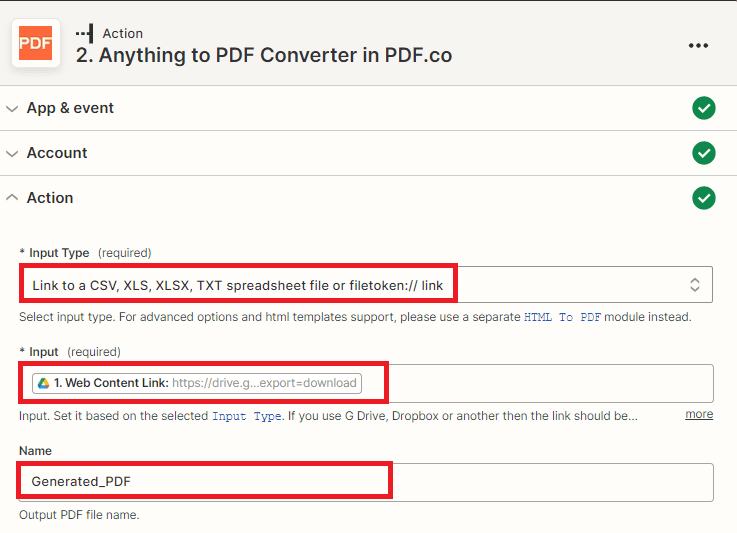Click the 'HTML To PDF' module reference
This screenshot has height=533, width=737.
click(x=565, y=317)
